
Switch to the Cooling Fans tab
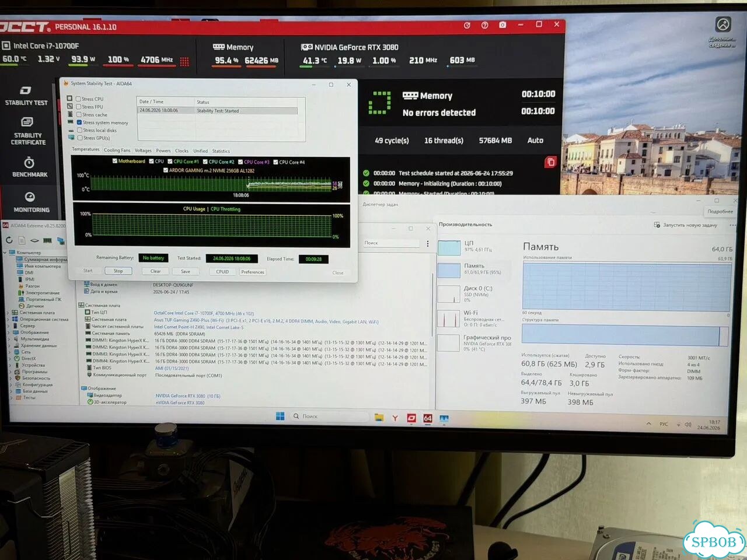click(117, 150)
